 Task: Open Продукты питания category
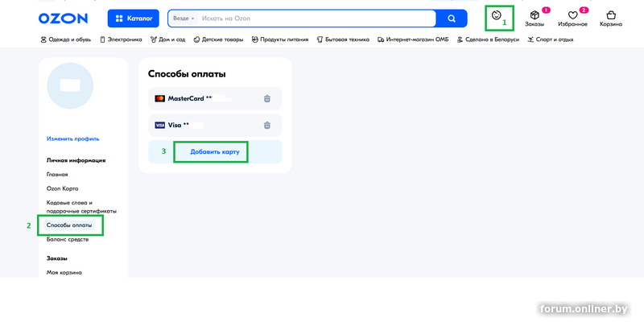pos(279,39)
